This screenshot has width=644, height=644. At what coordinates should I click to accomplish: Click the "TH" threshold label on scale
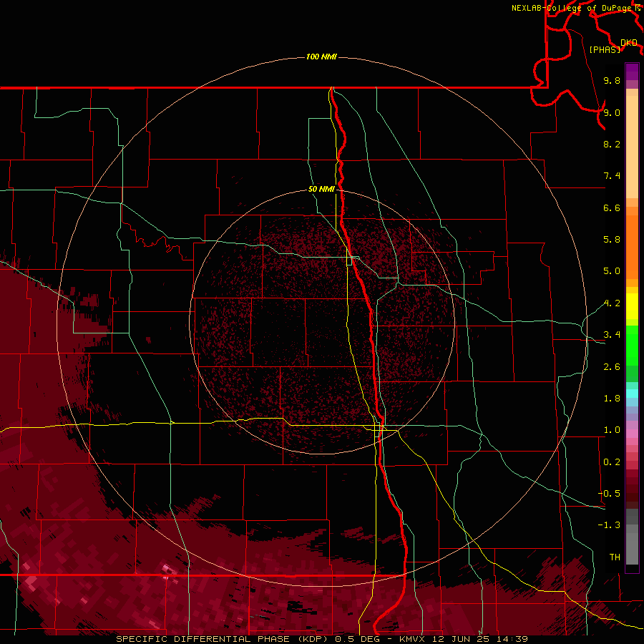pyautogui.click(x=615, y=557)
